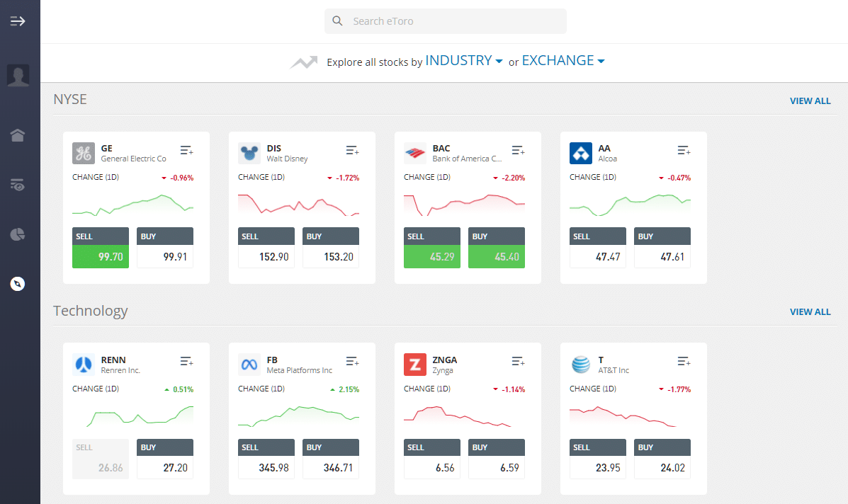Click the search magnifier icon
The image size is (848, 504).
[x=337, y=21]
